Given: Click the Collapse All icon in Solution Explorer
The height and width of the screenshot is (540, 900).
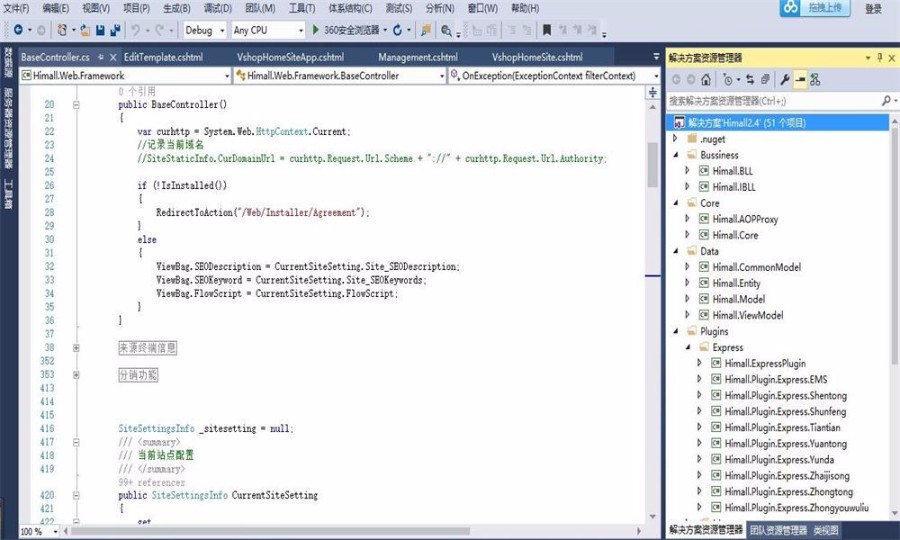Looking at the screenshot, I should tap(765, 79).
